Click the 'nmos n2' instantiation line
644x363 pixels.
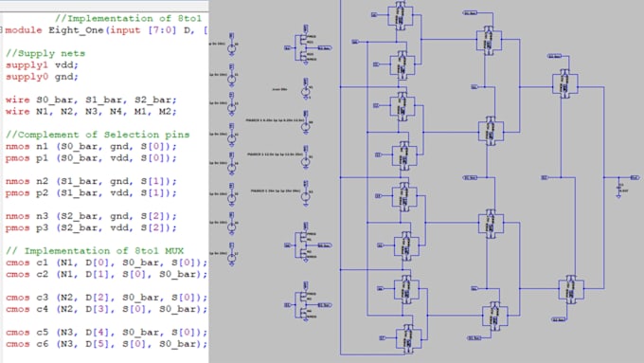[x=91, y=181]
